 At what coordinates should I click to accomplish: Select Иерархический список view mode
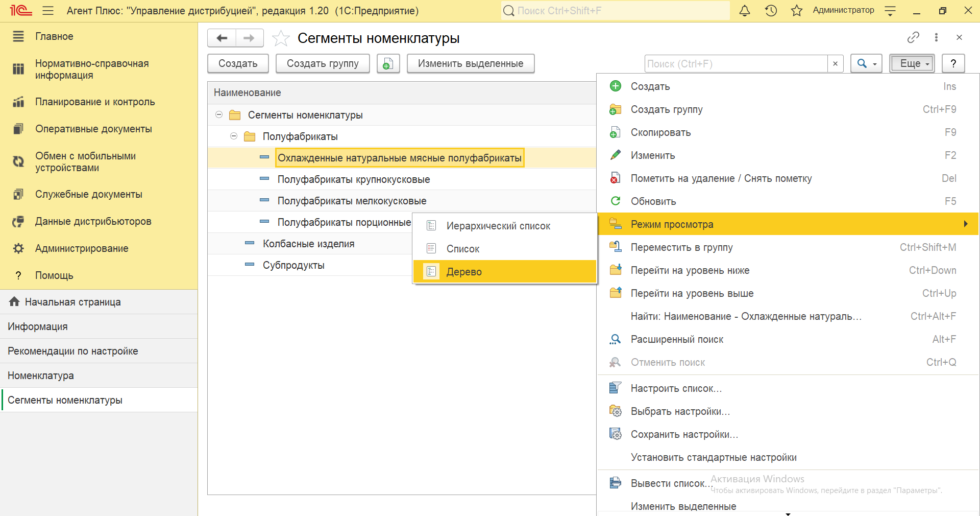click(498, 226)
